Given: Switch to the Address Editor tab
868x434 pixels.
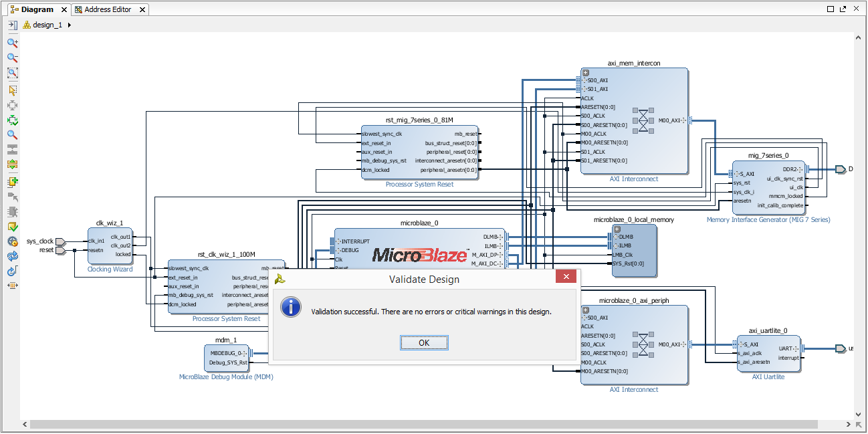Looking at the screenshot, I should [107, 9].
